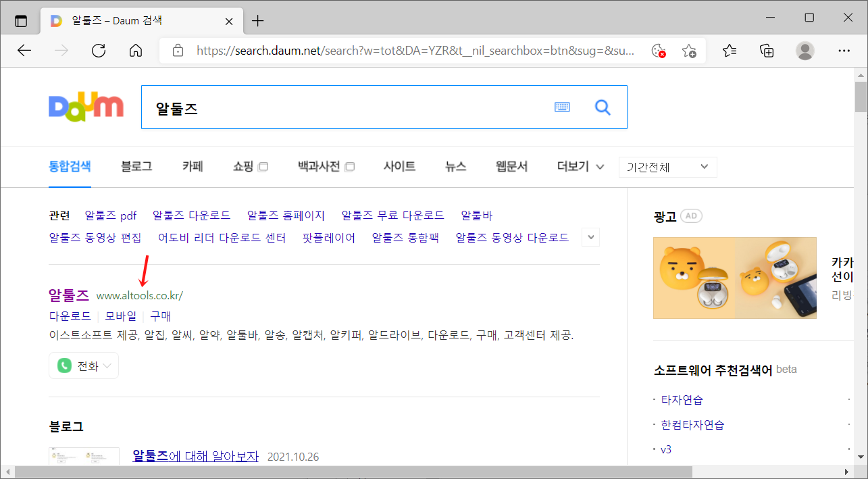Click the related search 알툴바
The width and height of the screenshot is (868, 479).
click(x=477, y=216)
